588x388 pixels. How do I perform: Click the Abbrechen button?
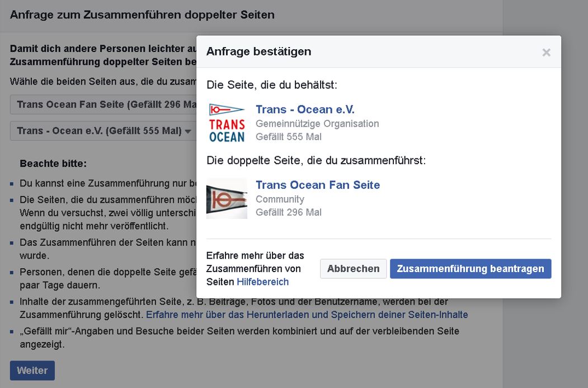click(353, 269)
